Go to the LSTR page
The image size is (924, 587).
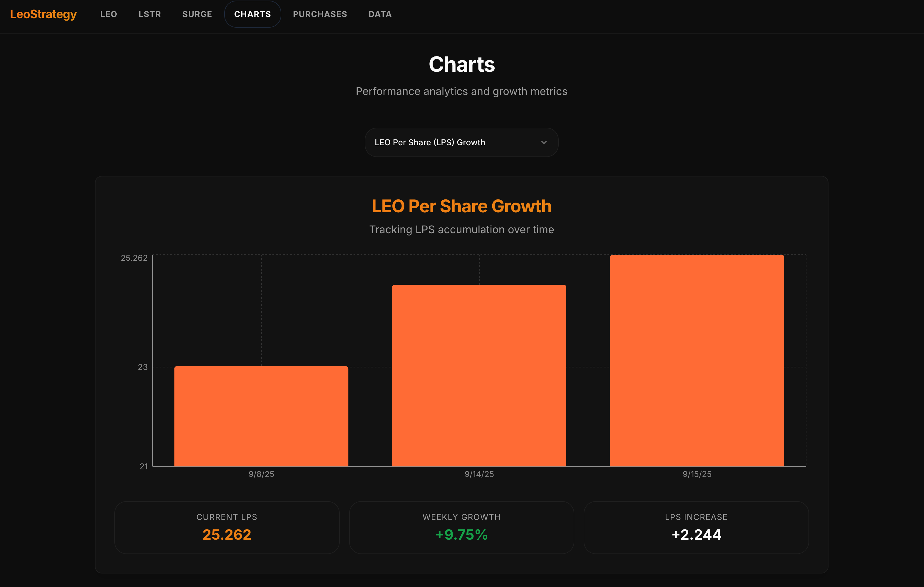tap(150, 14)
